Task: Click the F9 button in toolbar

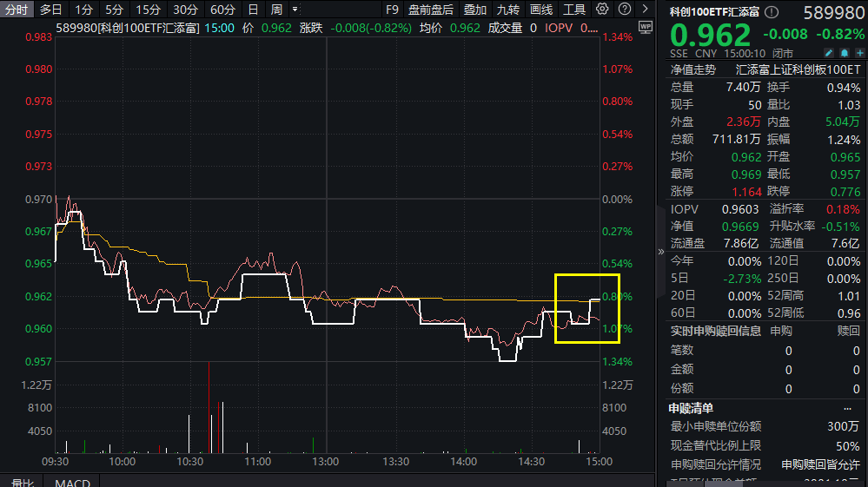Action: click(392, 10)
